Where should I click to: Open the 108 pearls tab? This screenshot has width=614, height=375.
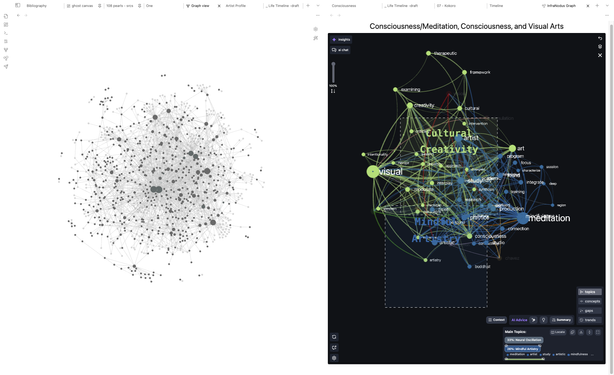[x=120, y=6]
